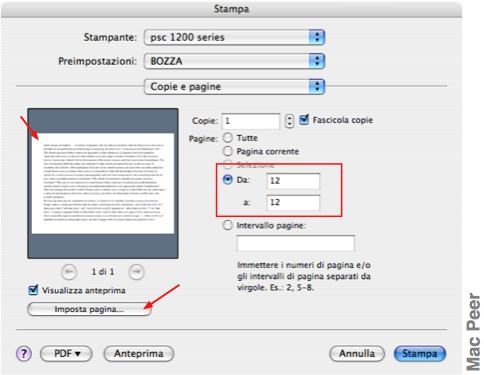
Task: Click the 'a' end page field
Action: point(293,203)
